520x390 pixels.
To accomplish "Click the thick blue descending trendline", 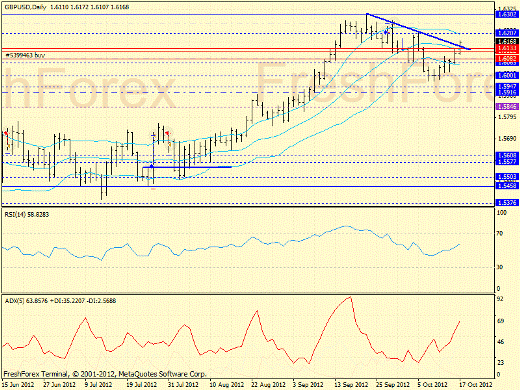I will [x=418, y=31].
